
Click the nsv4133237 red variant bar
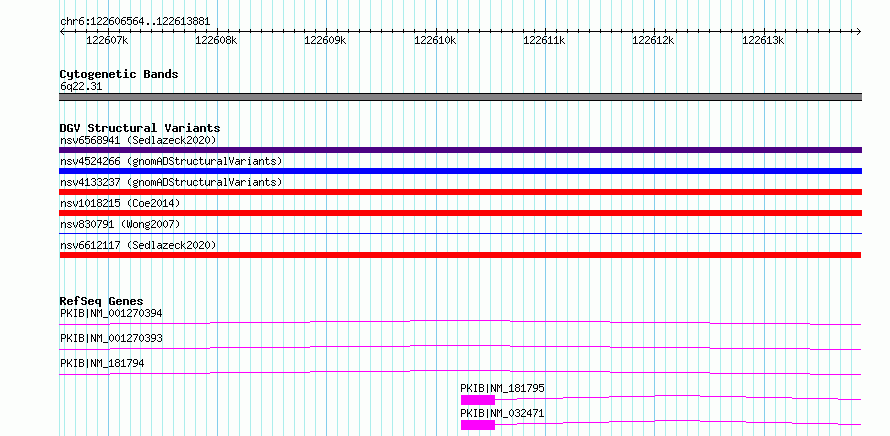(460, 192)
